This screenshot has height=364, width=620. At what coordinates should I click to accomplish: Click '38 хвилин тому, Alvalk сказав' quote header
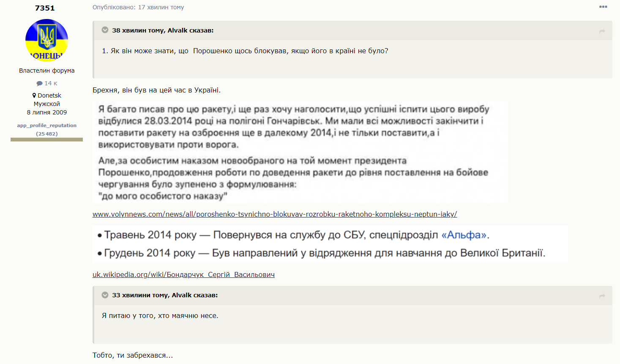[163, 30]
